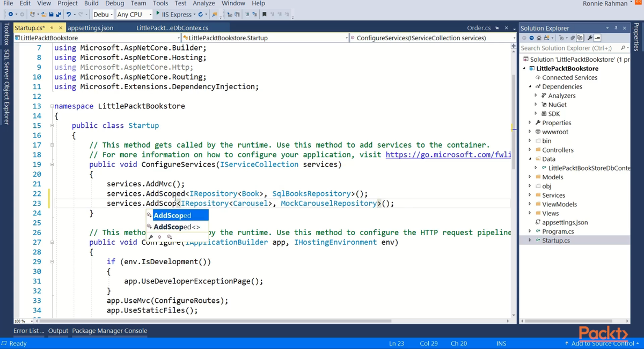This screenshot has height=349, width=644.
Task: Click the Save All toolbar icon
Action: (58, 14)
